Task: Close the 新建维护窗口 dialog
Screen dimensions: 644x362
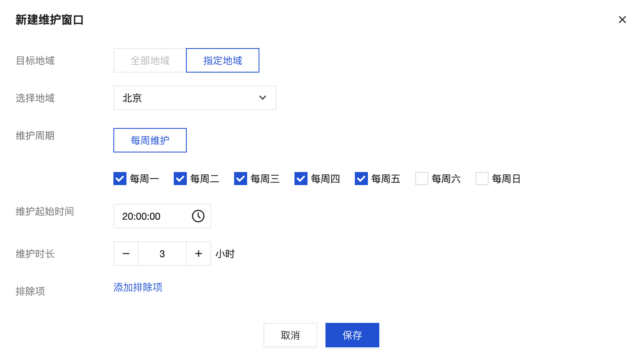Action: click(622, 20)
